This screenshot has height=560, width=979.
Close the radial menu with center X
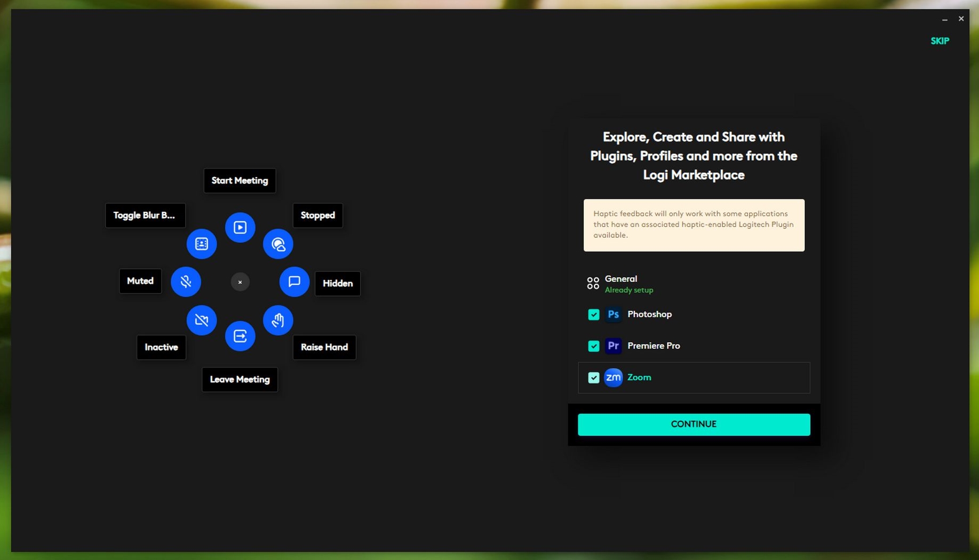coord(240,282)
